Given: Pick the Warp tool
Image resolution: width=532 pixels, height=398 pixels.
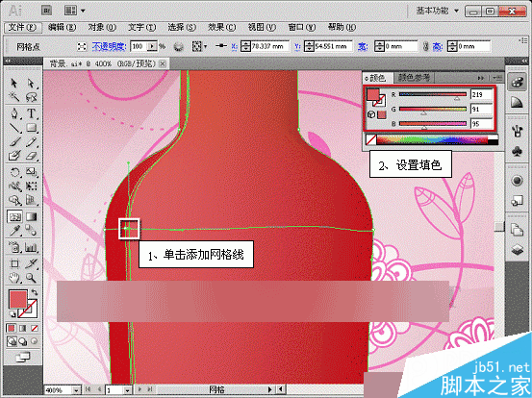Looking at the screenshot, I should 14,187.
